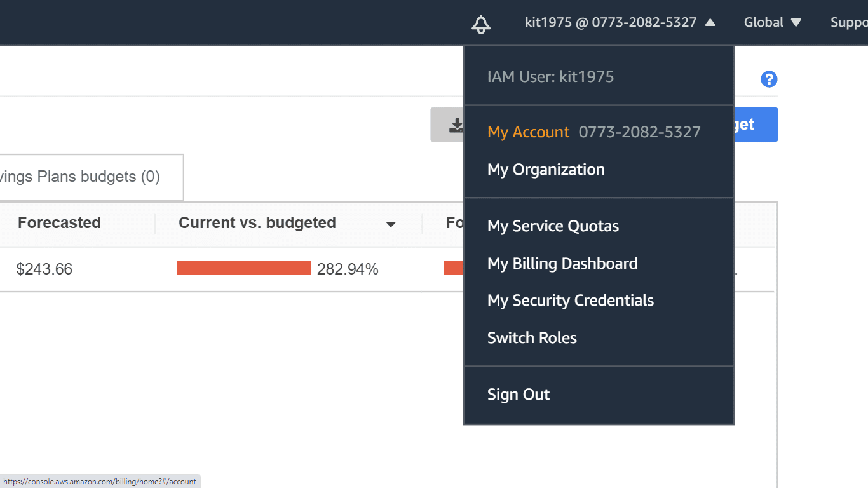Open the Support menu
Viewport: 868px width, 488px height.
(849, 22)
